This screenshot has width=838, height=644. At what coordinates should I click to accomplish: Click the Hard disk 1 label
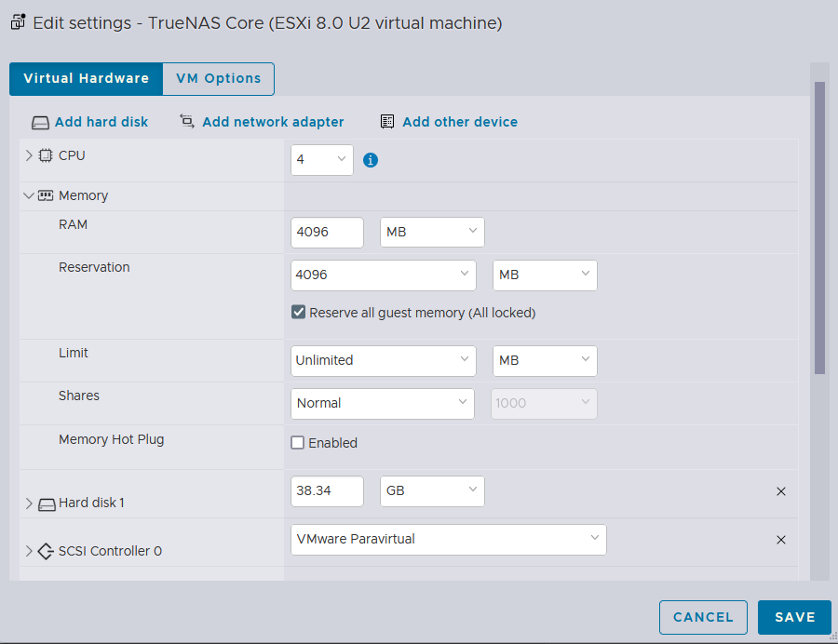pos(91,503)
